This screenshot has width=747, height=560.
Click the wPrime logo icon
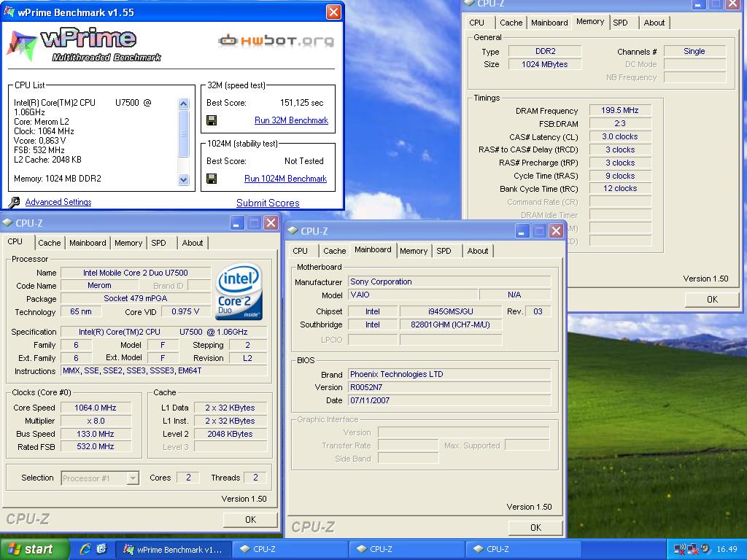pos(22,46)
